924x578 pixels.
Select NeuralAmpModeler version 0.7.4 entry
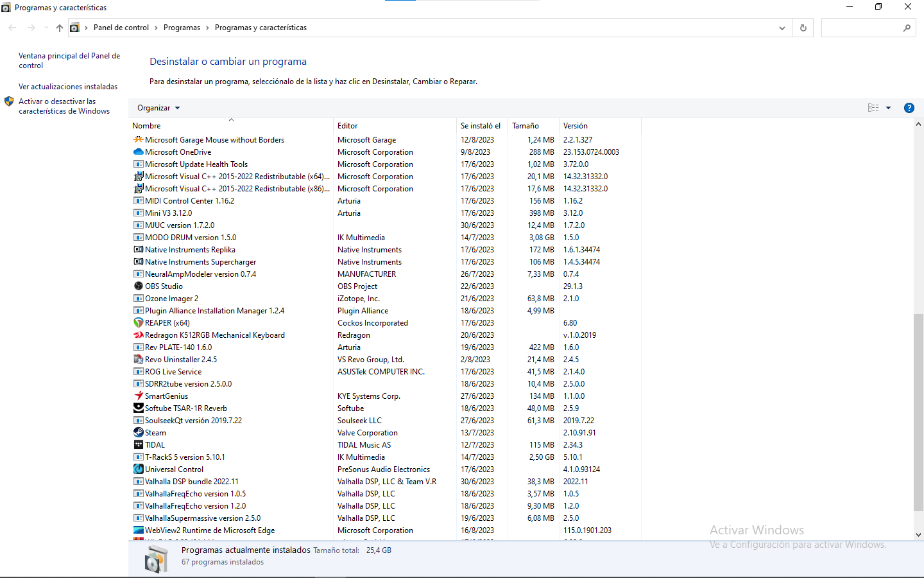tap(386, 274)
